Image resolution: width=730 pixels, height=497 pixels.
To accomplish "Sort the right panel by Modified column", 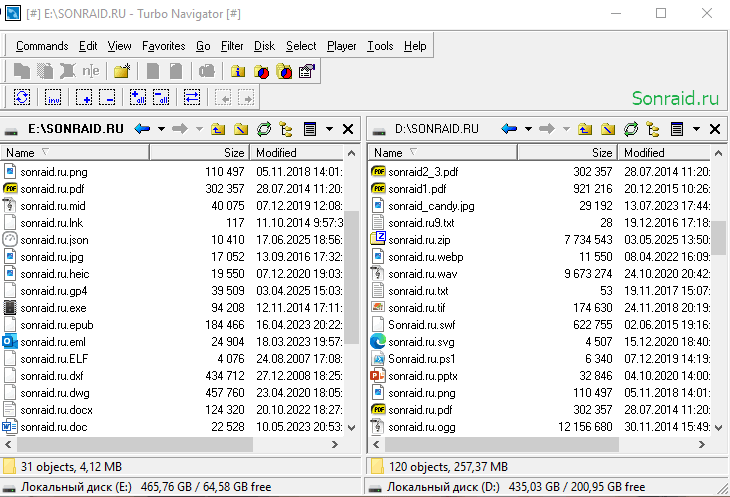I will [x=665, y=153].
